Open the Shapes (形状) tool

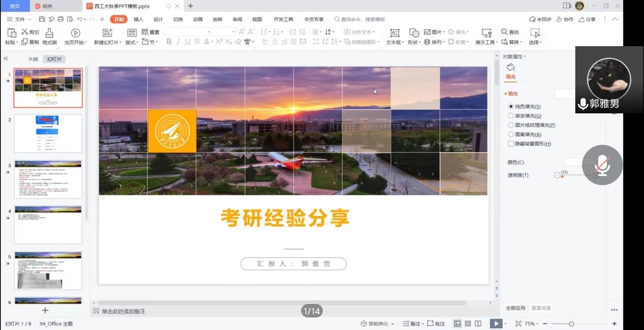click(x=414, y=33)
